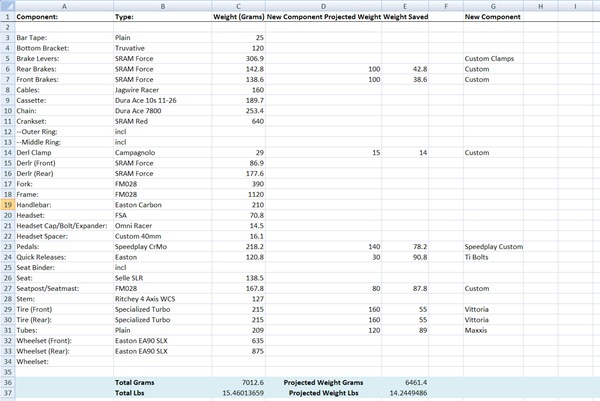
Task: Click the 'New Component' header in column G
Action: coord(493,17)
